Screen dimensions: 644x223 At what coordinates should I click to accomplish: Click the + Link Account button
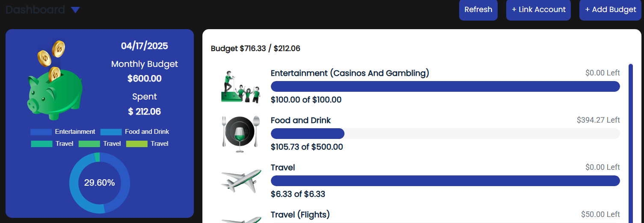click(x=538, y=10)
